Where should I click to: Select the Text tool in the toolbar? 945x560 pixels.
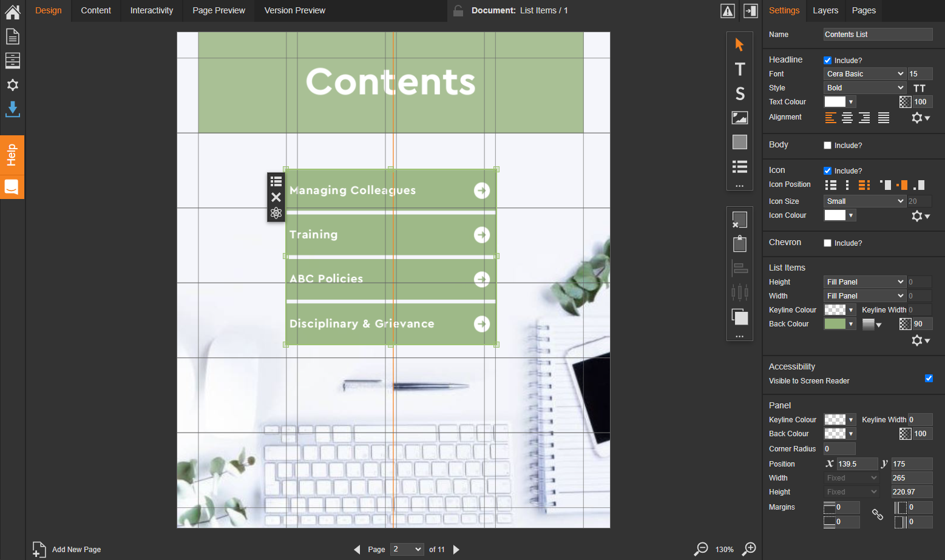(x=739, y=69)
